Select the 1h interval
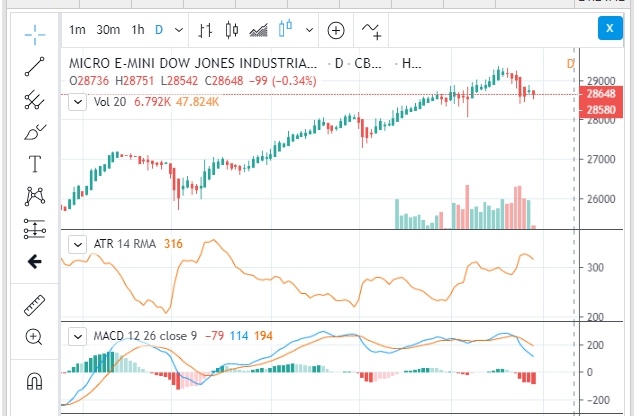This screenshot has width=634, height=416. (x=140, y=29)
